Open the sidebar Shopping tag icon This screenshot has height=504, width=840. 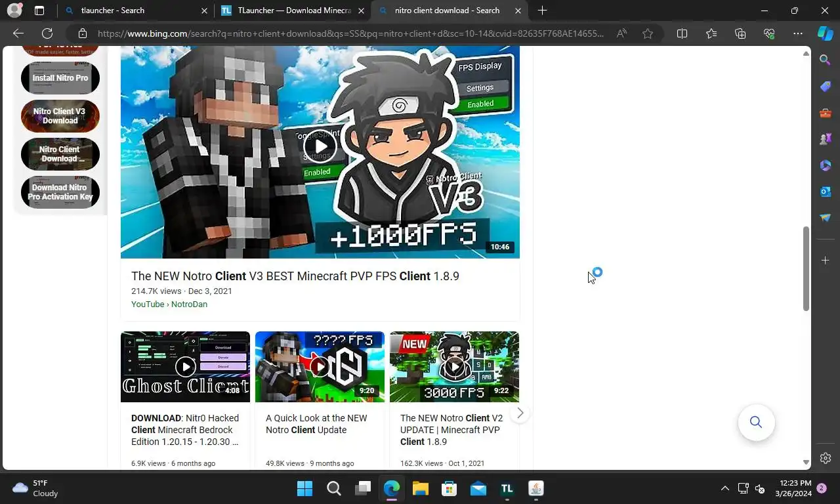pos(826,87)
